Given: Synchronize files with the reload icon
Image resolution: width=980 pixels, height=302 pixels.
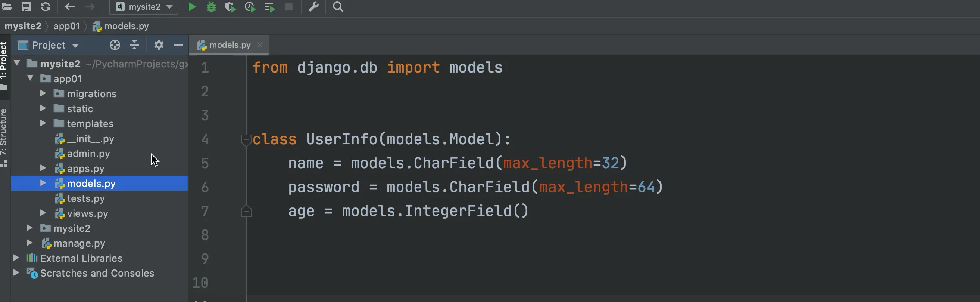Looking at the screenshot, I should [x=46, y=7].
